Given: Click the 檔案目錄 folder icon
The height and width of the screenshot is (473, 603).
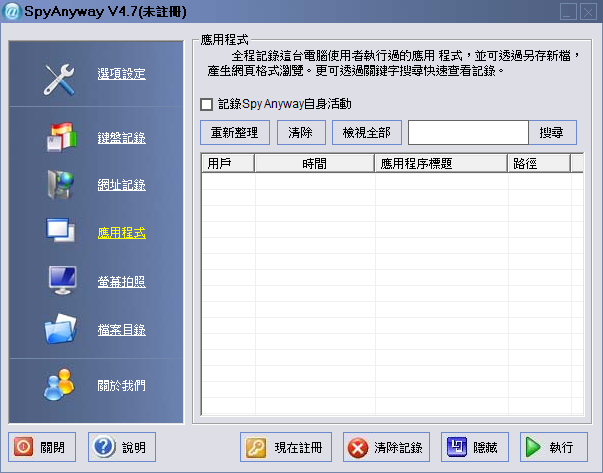Looking at the screenshot, I should (x=60, y=329).
